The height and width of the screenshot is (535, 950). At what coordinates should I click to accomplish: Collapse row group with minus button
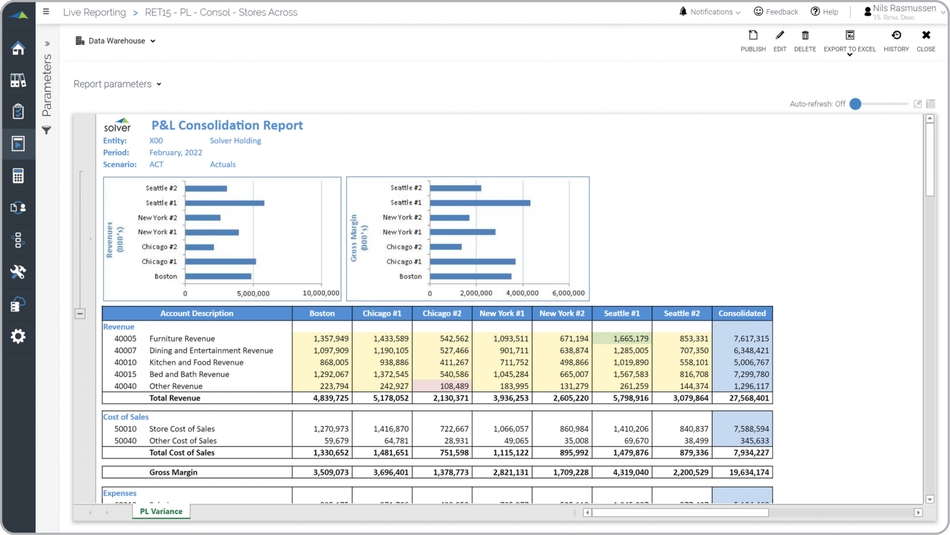pyautogui.click(x=80, y=313)
